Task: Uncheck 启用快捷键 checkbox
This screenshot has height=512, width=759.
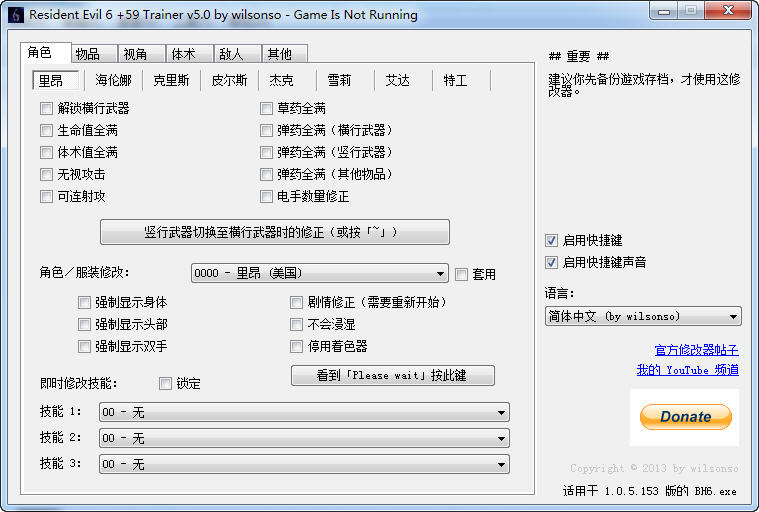Action: [x=551, y=241]
